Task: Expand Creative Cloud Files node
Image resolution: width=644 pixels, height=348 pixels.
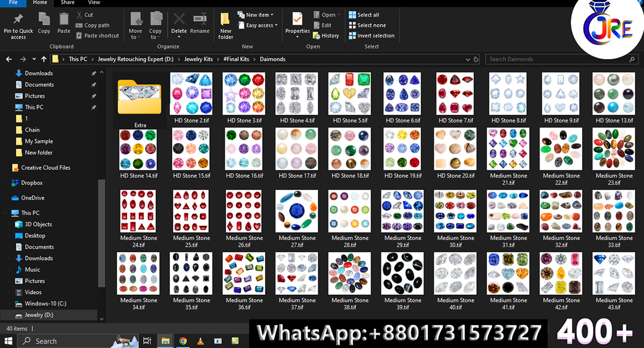Action: pyautogui.click(x=5, y=168)
